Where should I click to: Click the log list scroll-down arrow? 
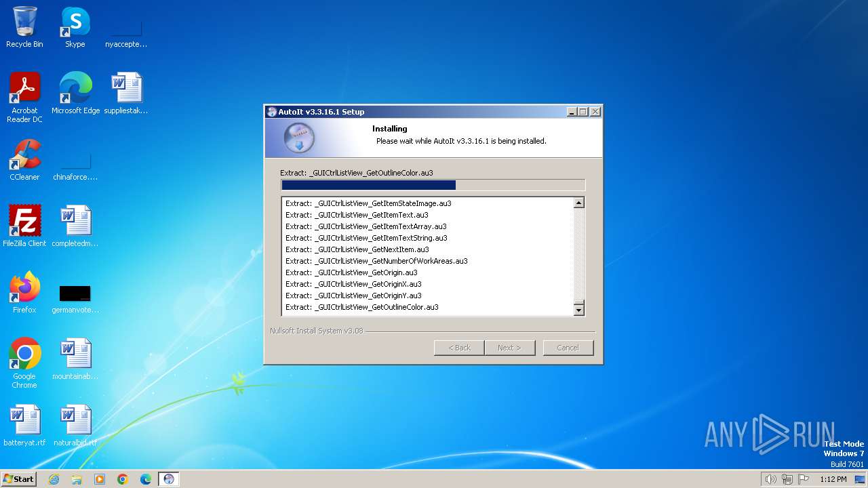pyautogui.click(x=579, y=310)
